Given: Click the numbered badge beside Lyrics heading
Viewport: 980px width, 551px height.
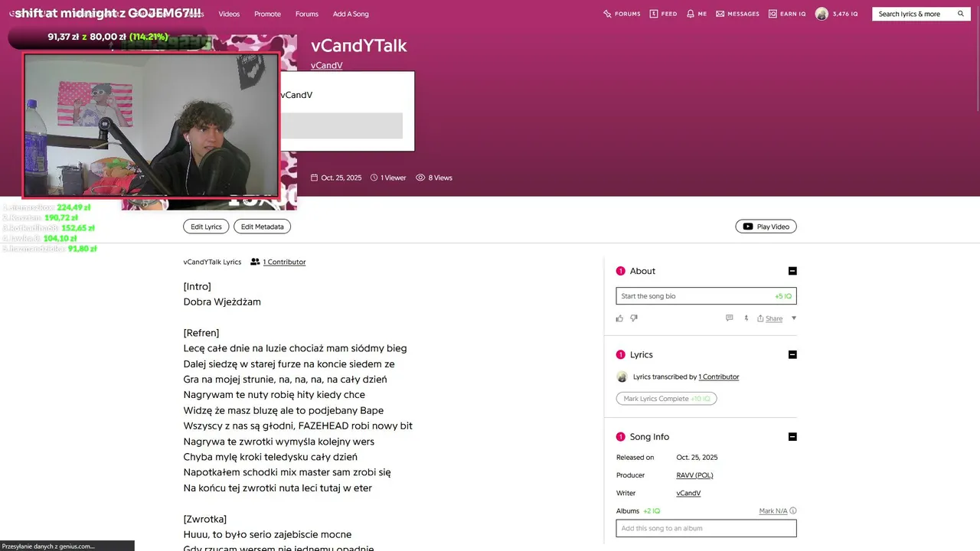Looking at the screenshot, I should pyautogui.click(x=621, y=354).
